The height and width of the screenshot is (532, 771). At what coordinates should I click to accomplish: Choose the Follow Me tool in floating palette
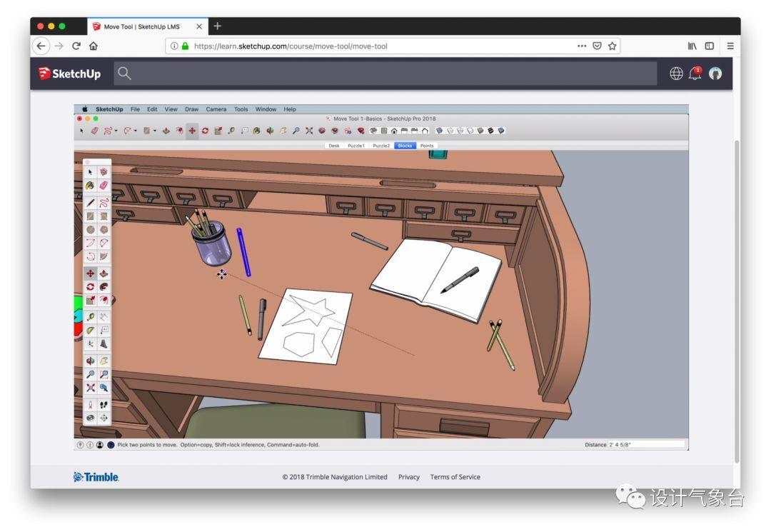pyautogui.click(x=104, y=286)
